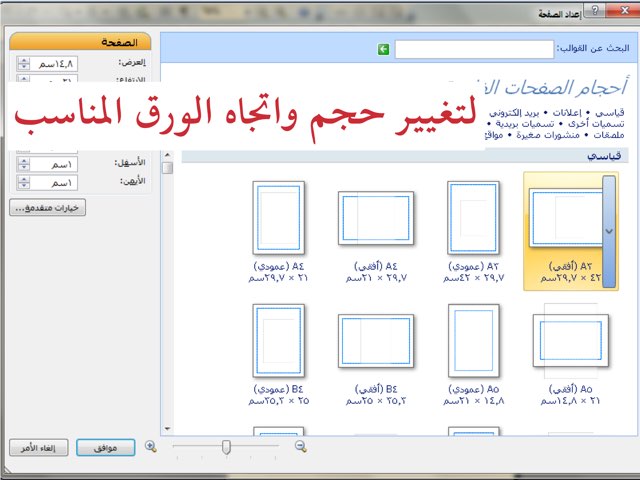Increase الأسفل margin with up arrow
This screenshot has width=640, height=480.
[24, 160]
